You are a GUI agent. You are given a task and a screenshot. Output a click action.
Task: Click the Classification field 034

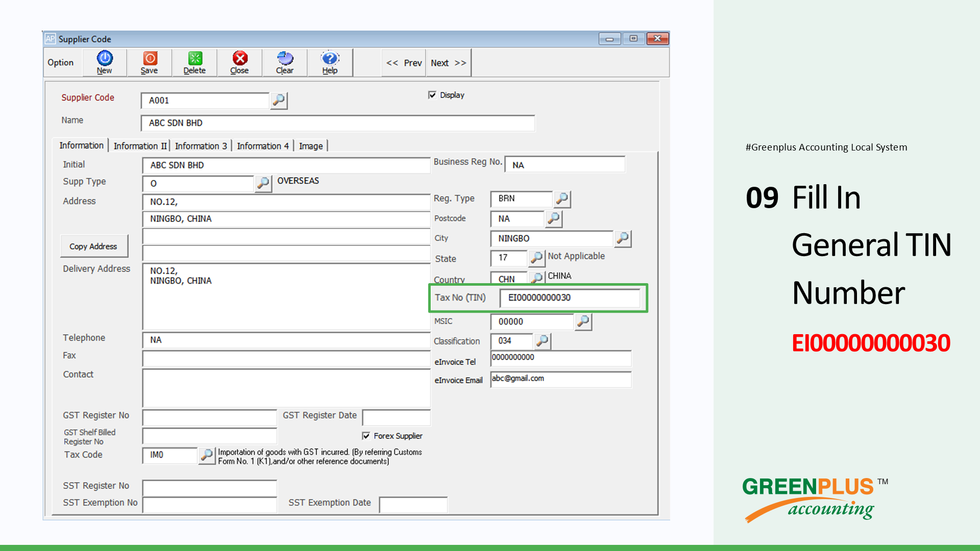coord(512,341)
